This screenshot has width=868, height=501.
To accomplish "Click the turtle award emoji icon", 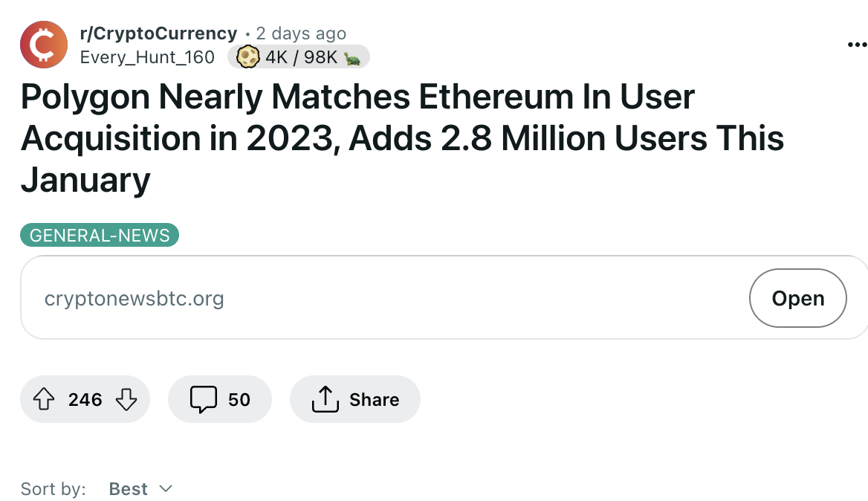I will pos(351,56).
